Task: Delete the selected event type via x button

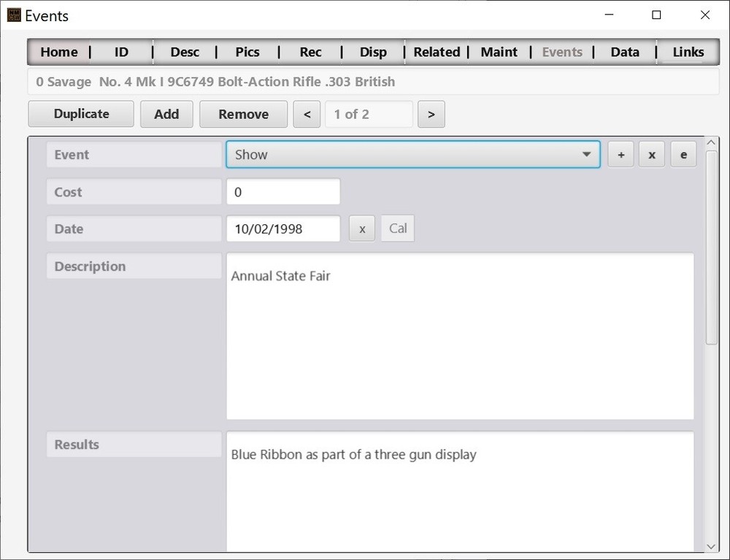Action: (x=651, y=154)
